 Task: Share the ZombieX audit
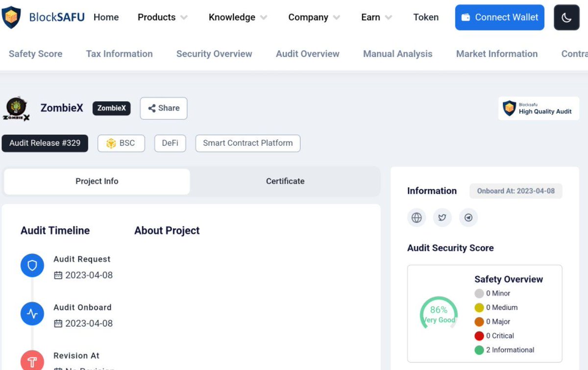coord(164,108)
